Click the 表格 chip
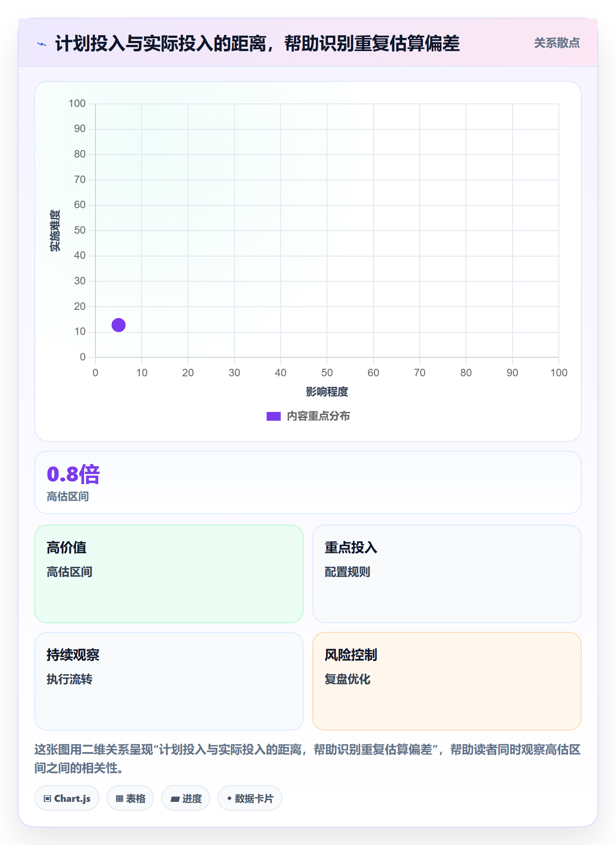Screen dimensions: 616x845 click(x=130, y=798)
